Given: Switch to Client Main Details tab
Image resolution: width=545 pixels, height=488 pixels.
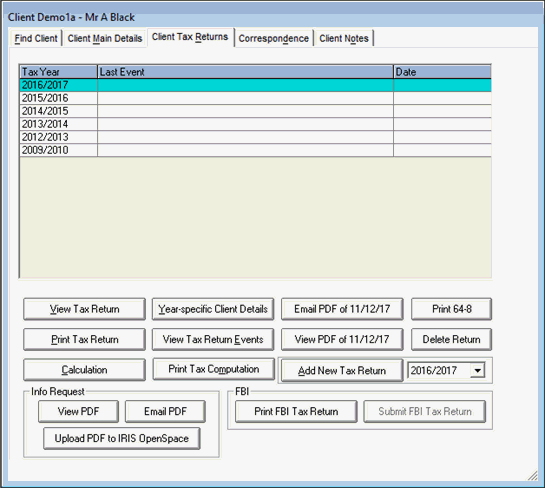Looking at the screenshot, I should [x=105, y=38].
